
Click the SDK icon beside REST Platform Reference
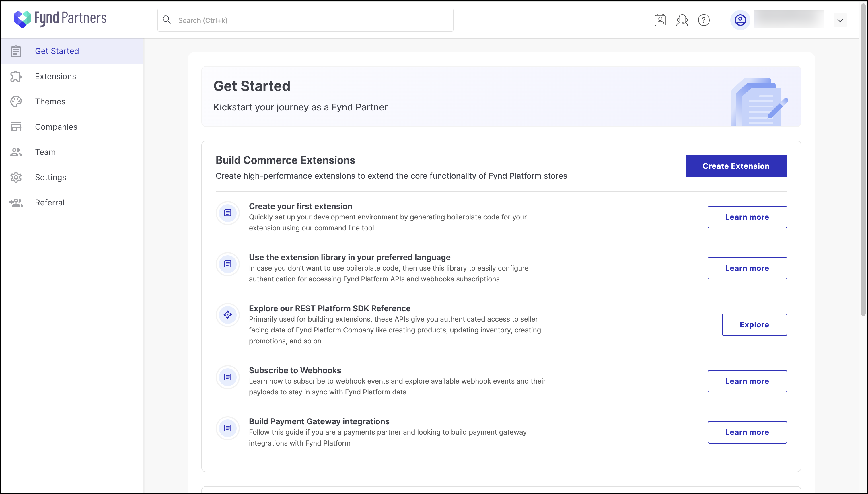tap(227, 315)
